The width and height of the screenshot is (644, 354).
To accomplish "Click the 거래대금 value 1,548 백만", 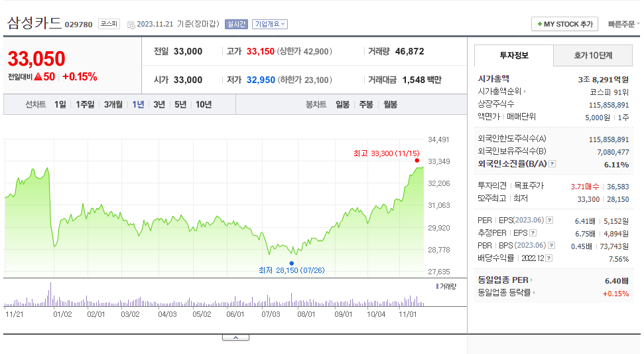I will point(422,80).
